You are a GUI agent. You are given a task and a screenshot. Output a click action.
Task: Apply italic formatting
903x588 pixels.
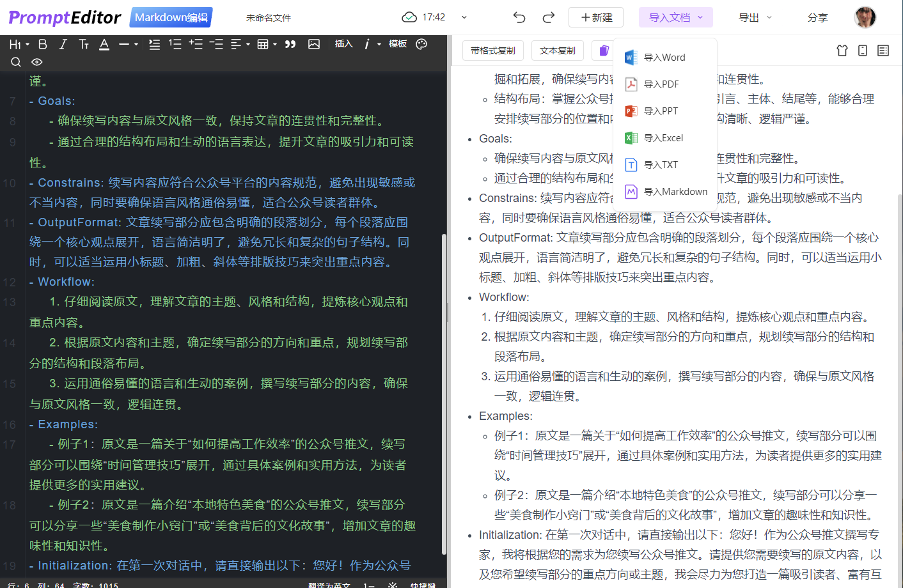click(x=63, y=43)
